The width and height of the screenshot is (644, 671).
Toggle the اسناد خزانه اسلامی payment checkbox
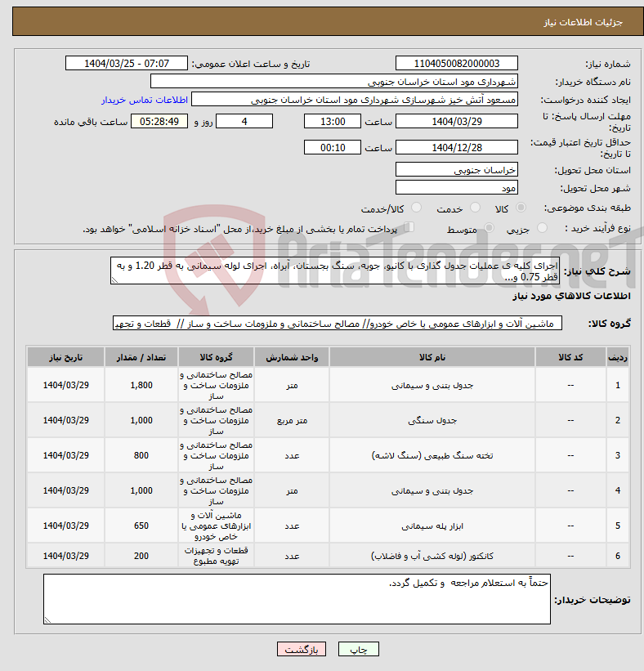(409, 227)
